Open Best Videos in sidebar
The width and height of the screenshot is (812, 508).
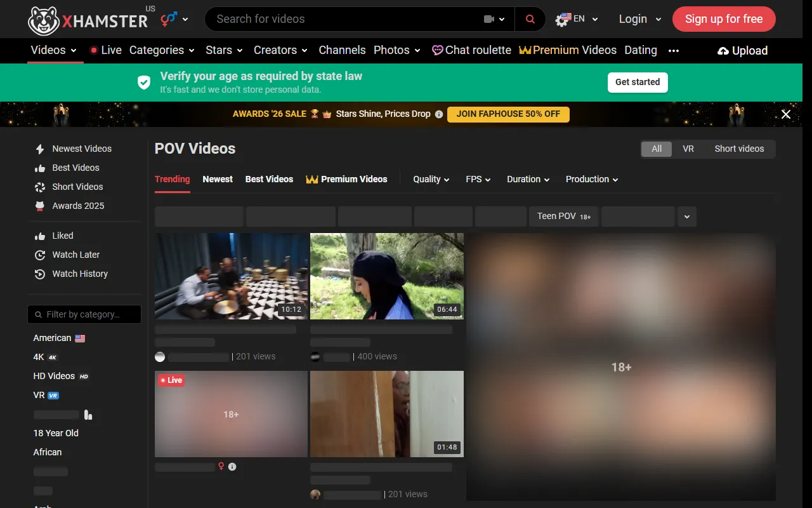click(x=75, y=168)
